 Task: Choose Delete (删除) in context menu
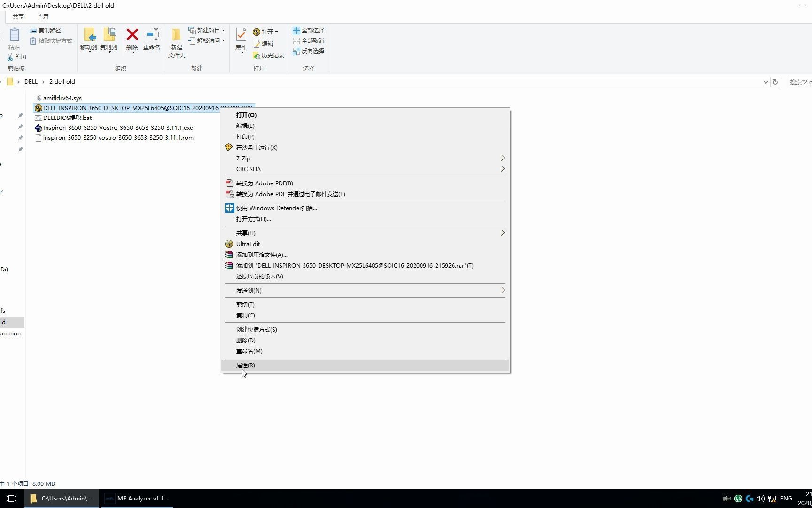365,341
